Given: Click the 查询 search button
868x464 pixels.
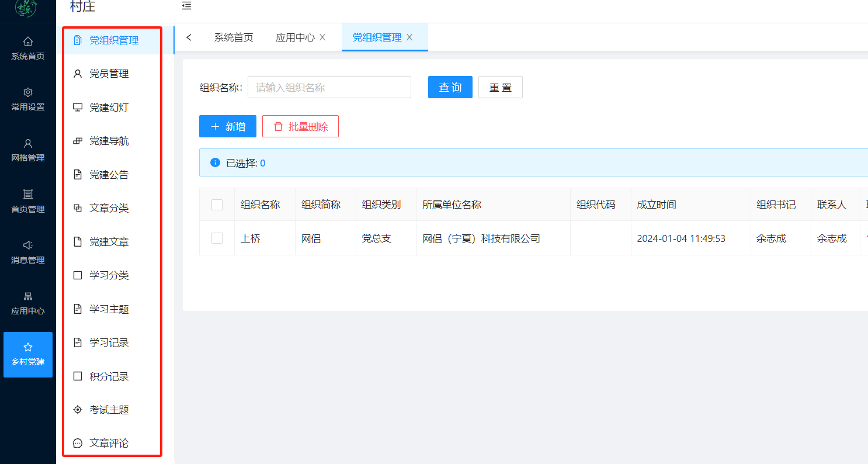Looking at the screenshot, I should point(450,87).
